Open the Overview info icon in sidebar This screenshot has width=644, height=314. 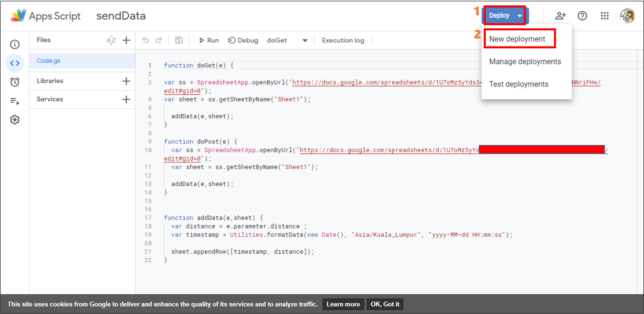tap(15, 44)
